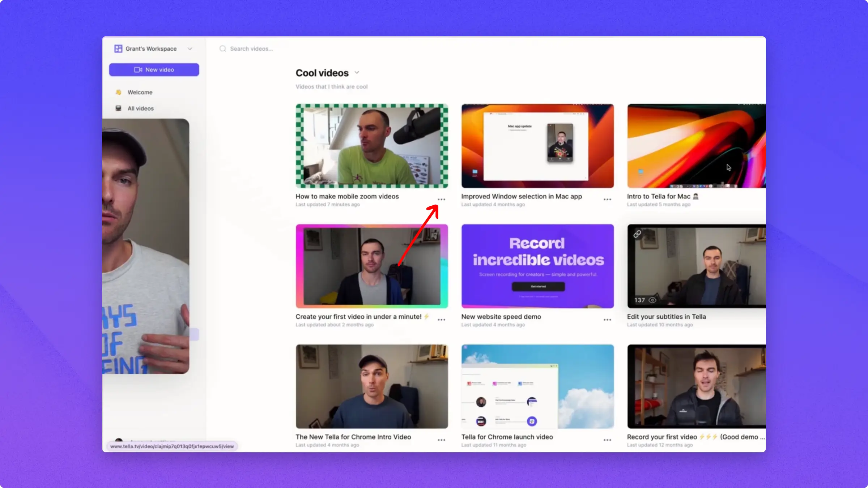
Task: Click the Grant's Workspace logo icon
Action: 118,49
